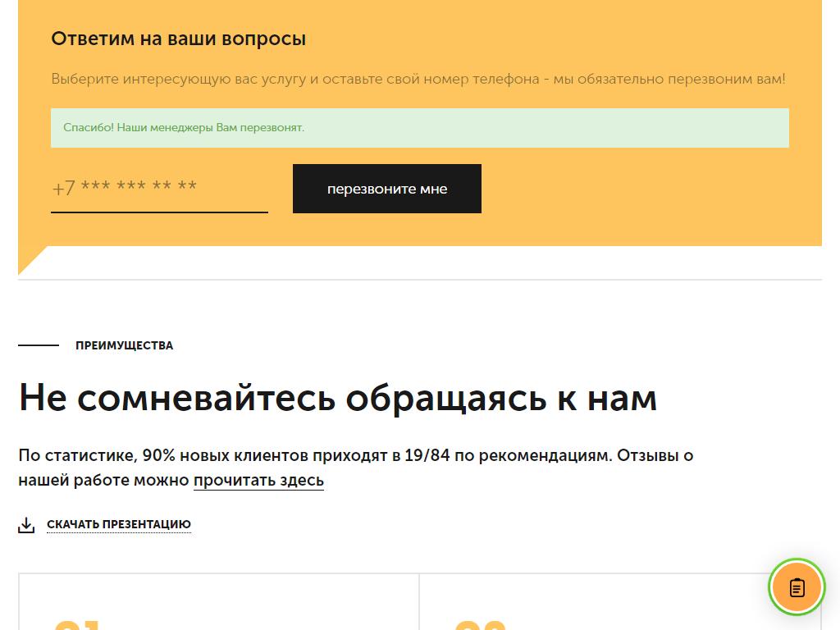Click the download arrow icon beside presentation link

[x=26, y=525]
